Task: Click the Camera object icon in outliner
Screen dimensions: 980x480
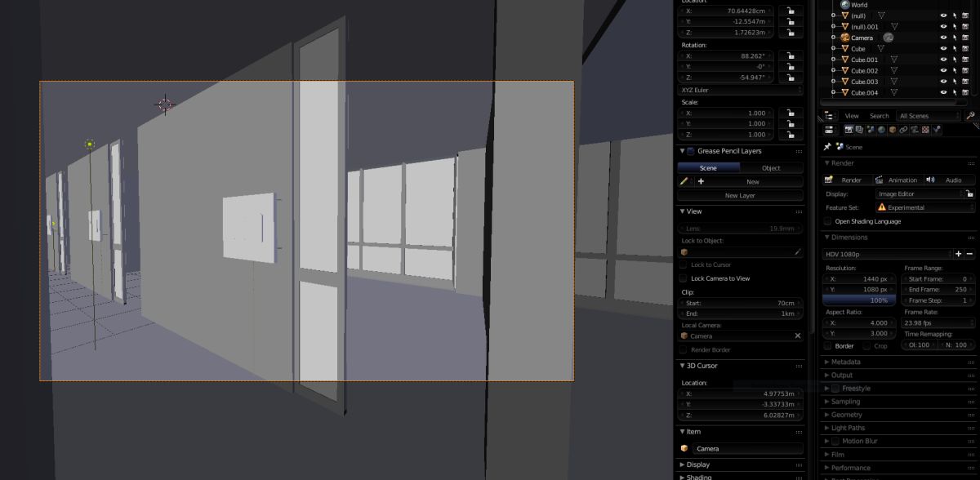Action: tap(844, 38)
